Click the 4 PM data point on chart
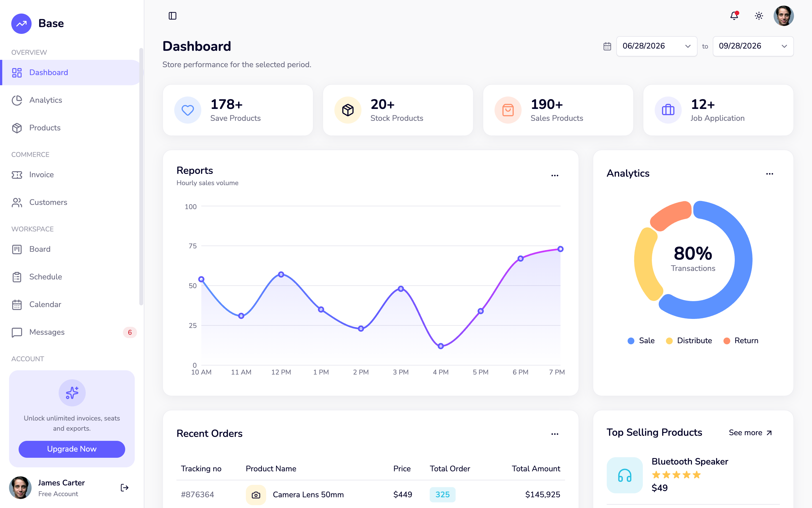 tap(441, 346)
